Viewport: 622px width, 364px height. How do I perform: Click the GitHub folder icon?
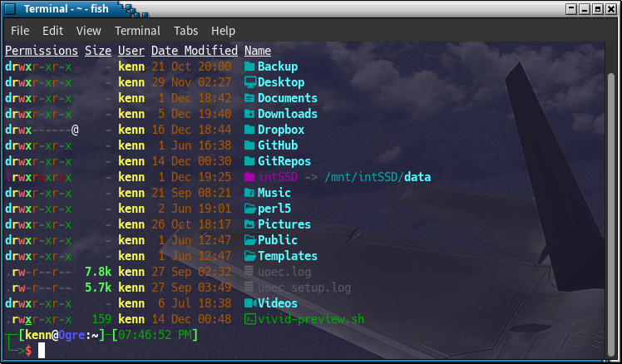click(x=249, y=145)
